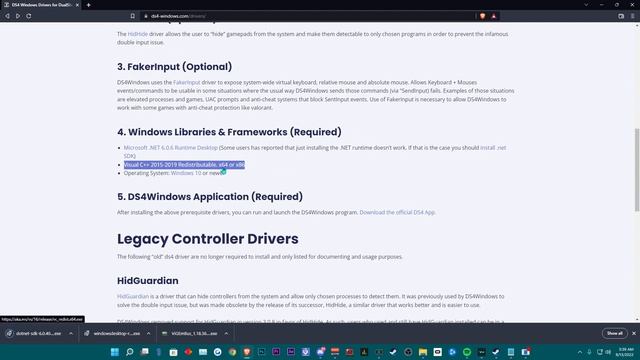Open Visual C++ 2015-2019 Redistributable x64 link
The image size is (640, 360).
point(184,164)
